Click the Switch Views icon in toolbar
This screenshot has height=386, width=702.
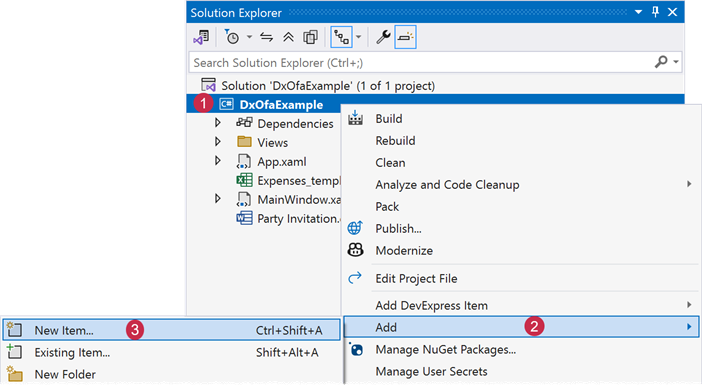201,37
